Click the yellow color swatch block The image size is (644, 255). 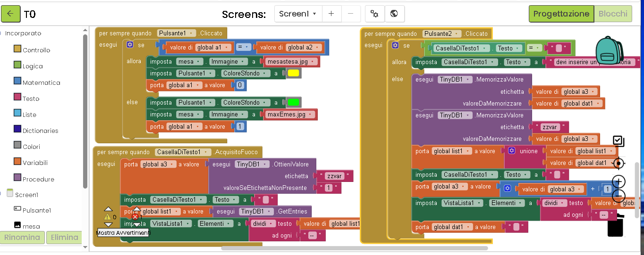(x=293, y=74)
